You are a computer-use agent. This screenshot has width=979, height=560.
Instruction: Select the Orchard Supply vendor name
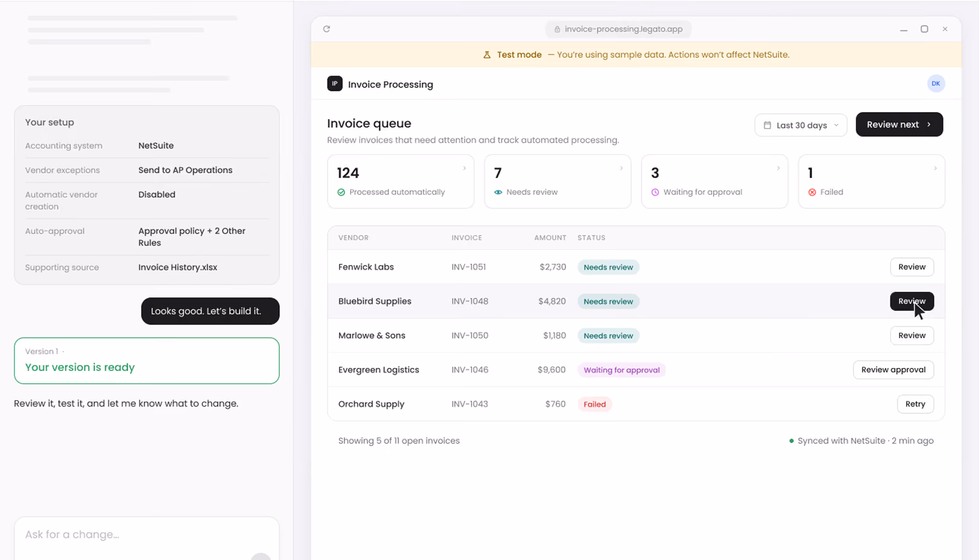pyautogui.click(x=371, y=404)
